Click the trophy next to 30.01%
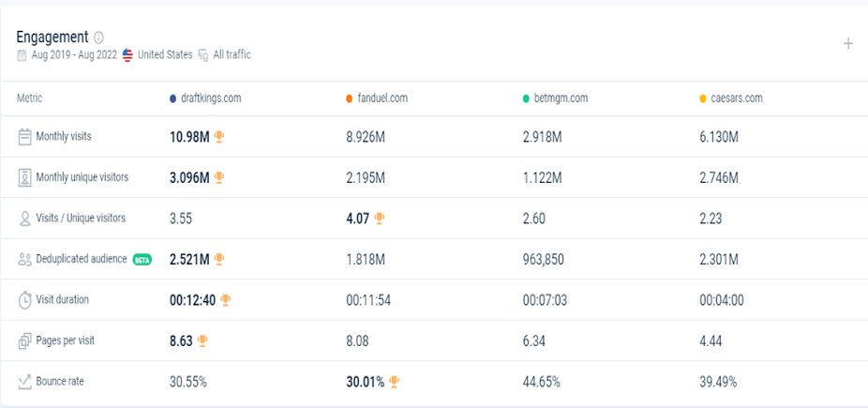The image size is (868, 408). [394, 382]
